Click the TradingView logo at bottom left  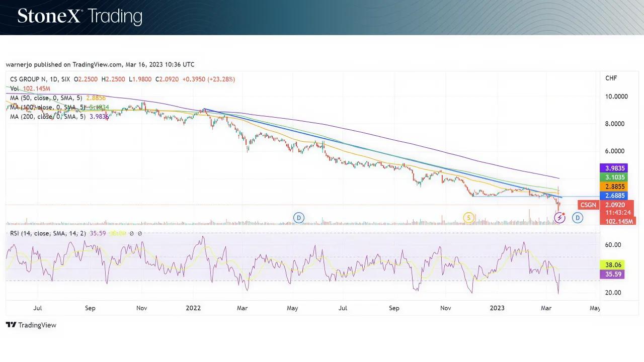pyautogui.click(x=31, y=325)
